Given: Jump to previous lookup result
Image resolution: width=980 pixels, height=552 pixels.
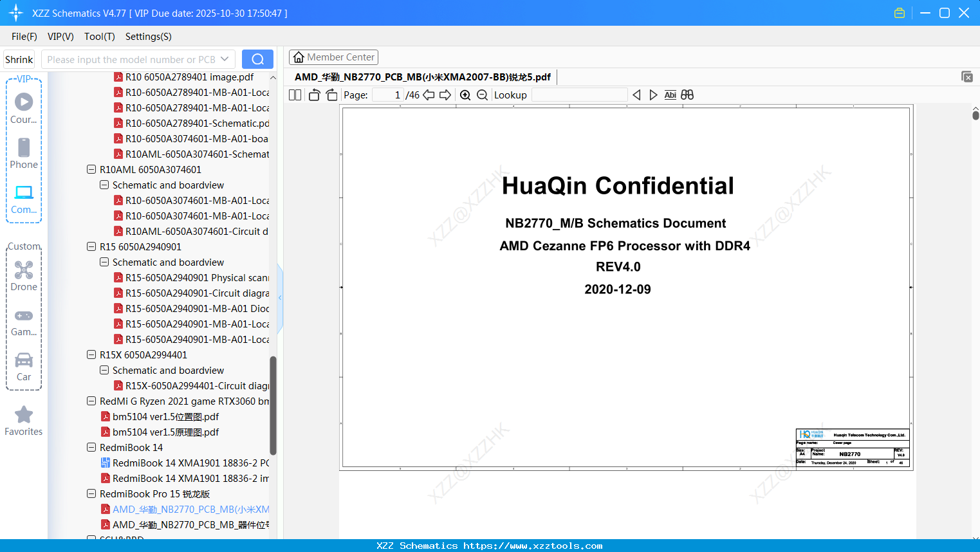Looking at the screenshot, I should click(x=636, y=95).
